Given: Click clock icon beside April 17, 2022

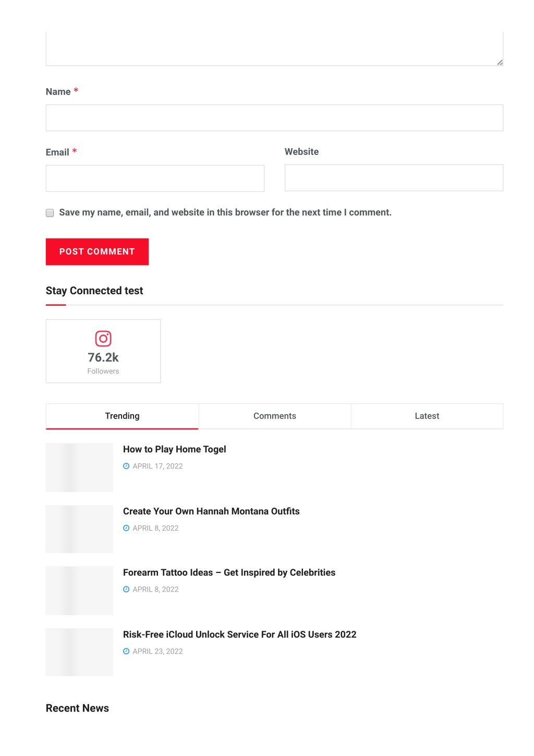Looking at the screenshot, I should tap(126, 466).
